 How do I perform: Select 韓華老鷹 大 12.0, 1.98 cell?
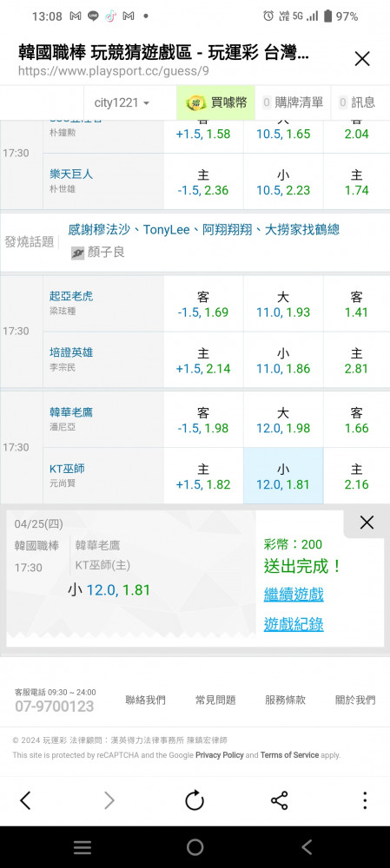pyautogui.click(x=283, y=419)
